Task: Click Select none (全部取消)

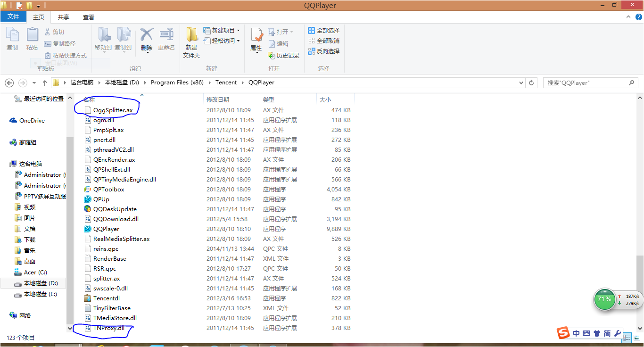Action: 323,41
